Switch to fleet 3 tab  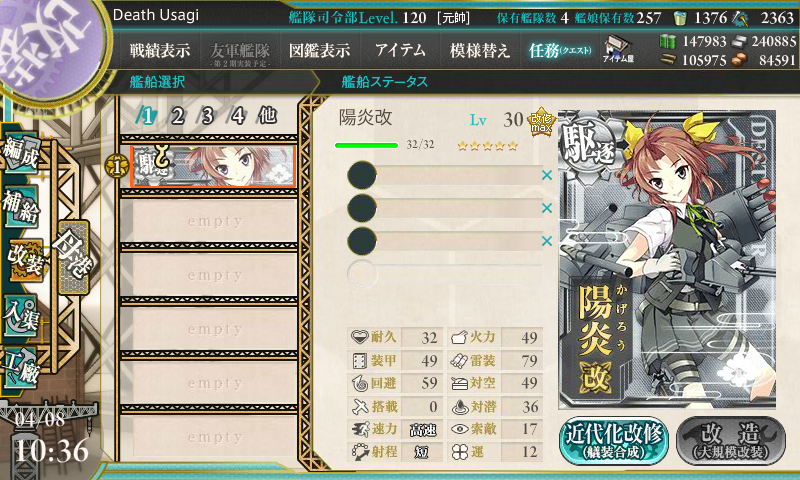click(207, 116)
